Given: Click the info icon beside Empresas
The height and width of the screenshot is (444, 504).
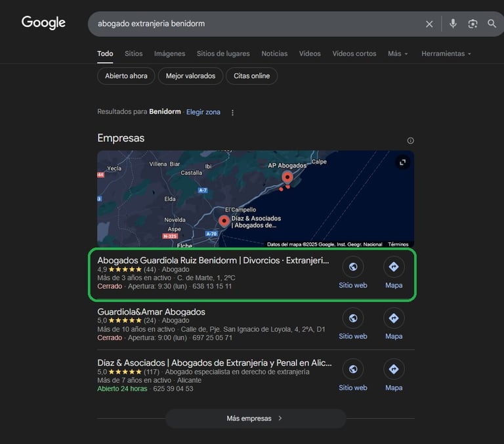Looking at the screenshot, I should coord(410,141).
